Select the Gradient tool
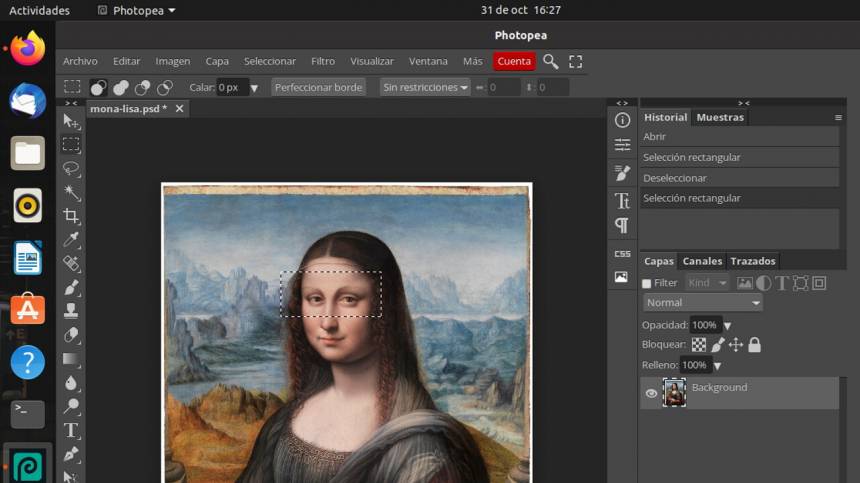Screen dimensions: 860x483 point(71,359)
